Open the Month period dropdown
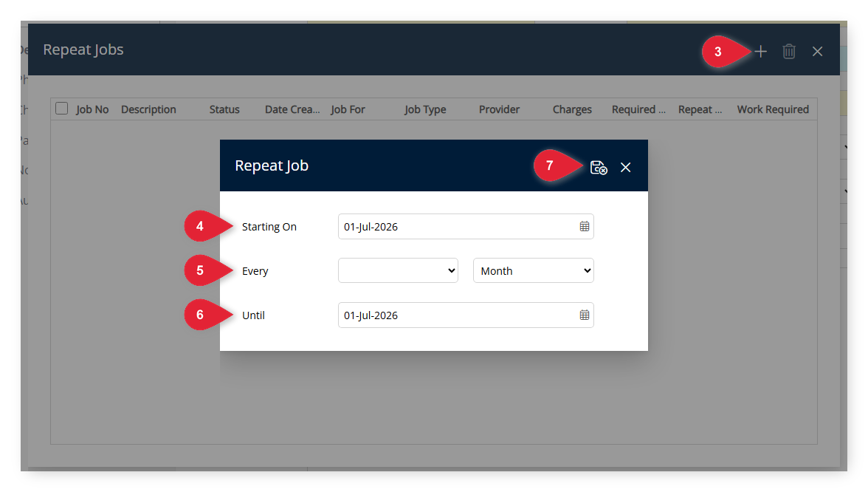This screenshot has height=492, width=868. (x=533, y=270)
